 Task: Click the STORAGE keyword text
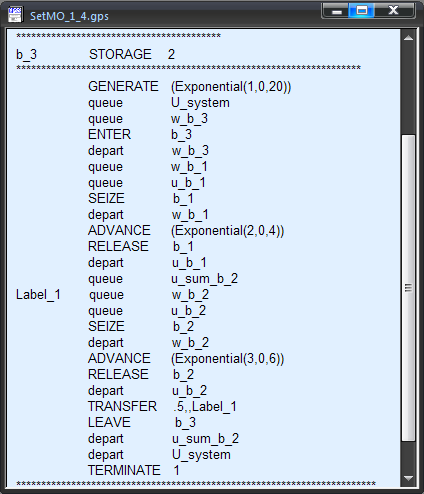point(120,54)
